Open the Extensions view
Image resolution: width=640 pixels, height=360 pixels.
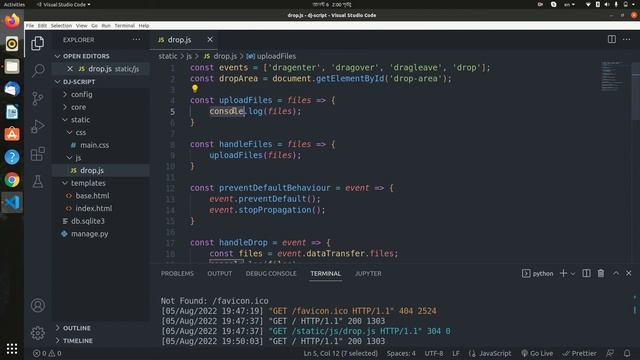click(38, 154)
